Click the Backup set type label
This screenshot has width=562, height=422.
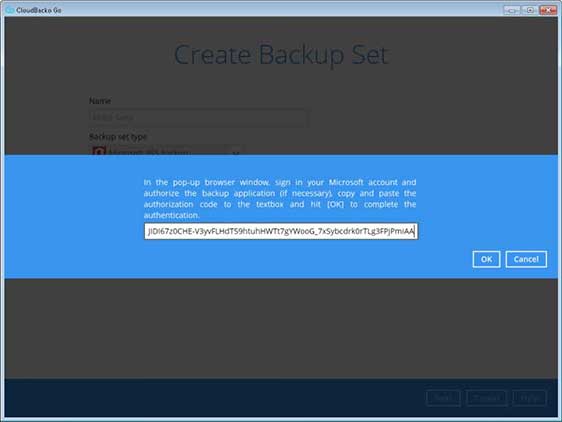pyautogui.click(x=118, y=137)
